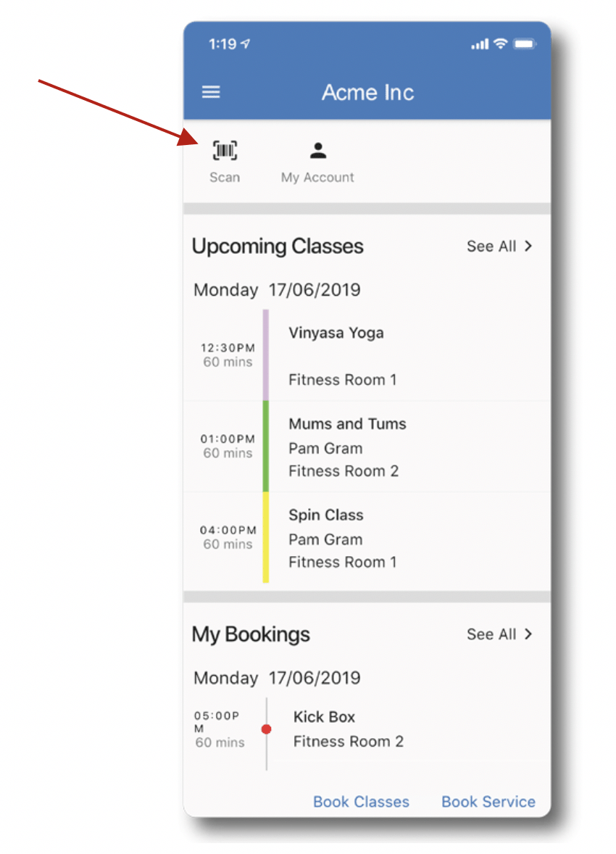Open the hamburger menu
Viewport: 616px width, 854px height.
point(211,92)
